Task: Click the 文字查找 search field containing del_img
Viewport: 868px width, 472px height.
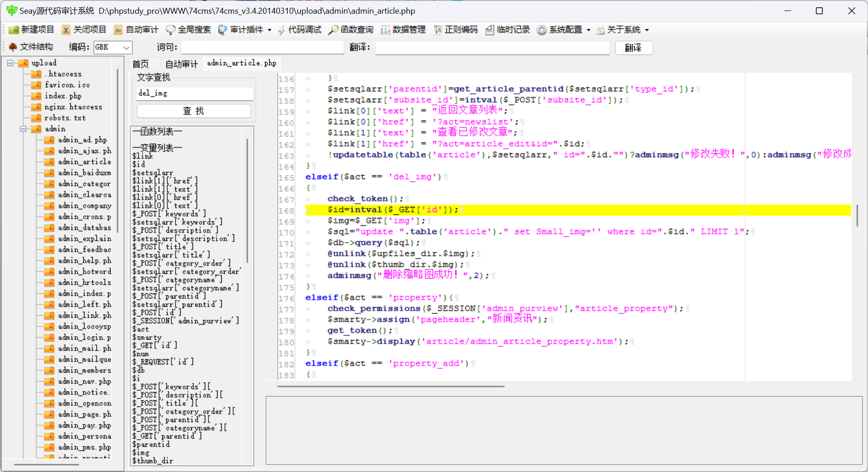Action: pos(195,93)
